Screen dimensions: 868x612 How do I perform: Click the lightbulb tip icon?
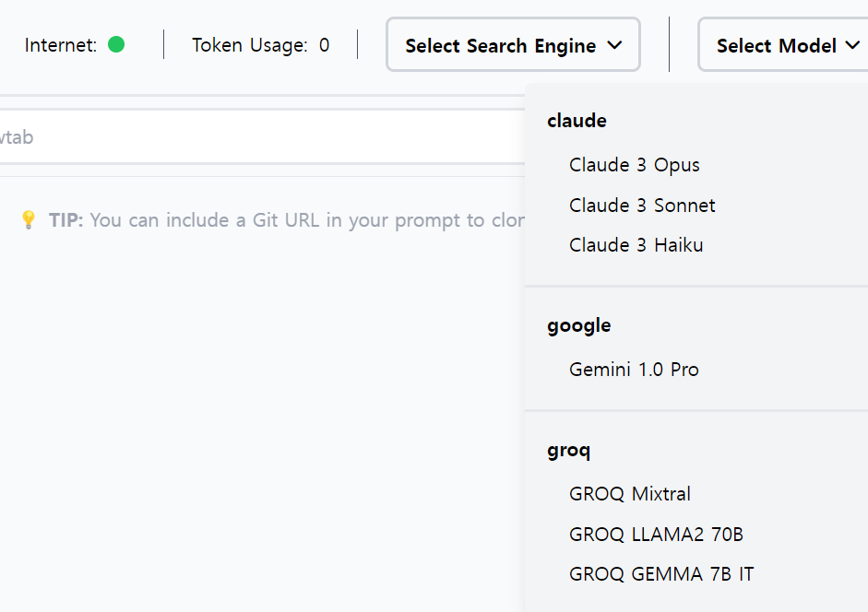pos(29,219)
